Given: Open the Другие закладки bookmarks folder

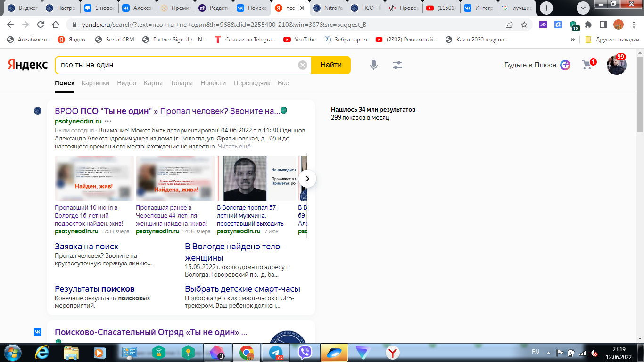Looking at the screenshot, I should (x=612, y=40).
